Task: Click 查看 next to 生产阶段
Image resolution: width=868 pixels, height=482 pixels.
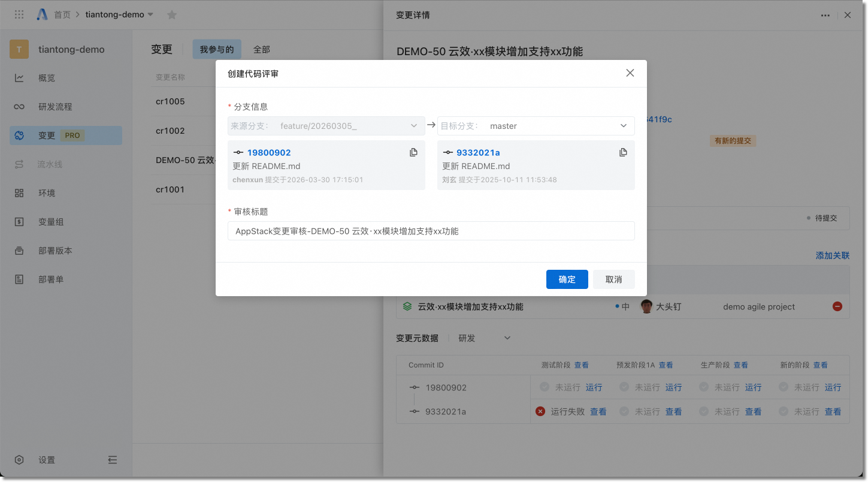Action: (x=741, y=365)
